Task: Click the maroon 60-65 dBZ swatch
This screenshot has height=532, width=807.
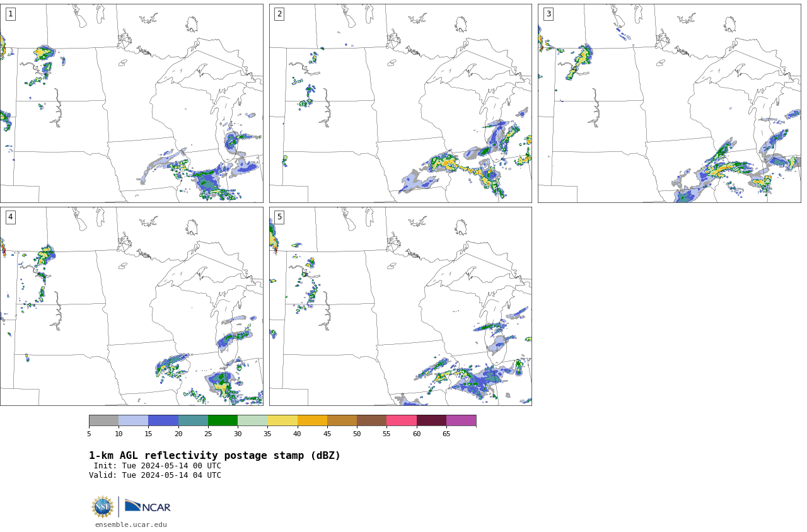Action: (x=431, y=421)
